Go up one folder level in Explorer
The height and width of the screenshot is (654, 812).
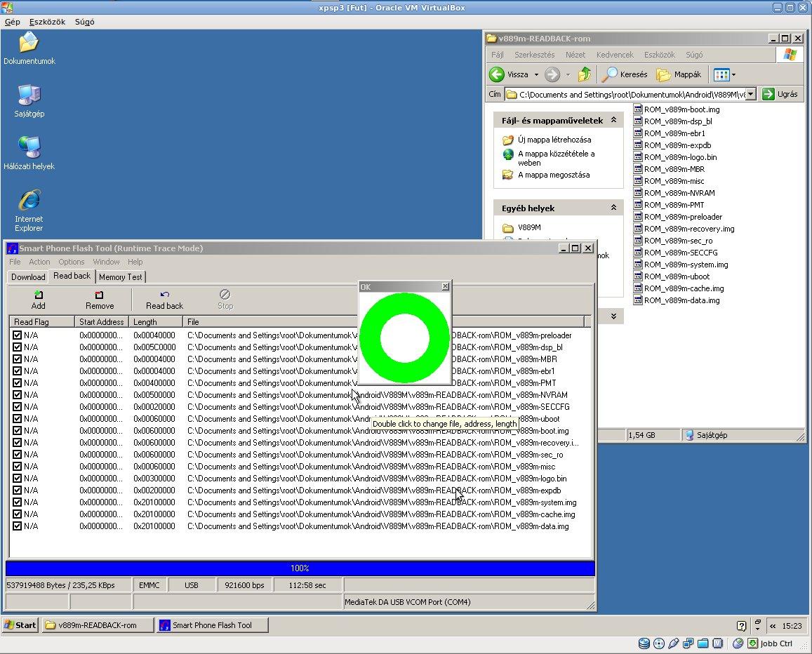click(585, 74)
